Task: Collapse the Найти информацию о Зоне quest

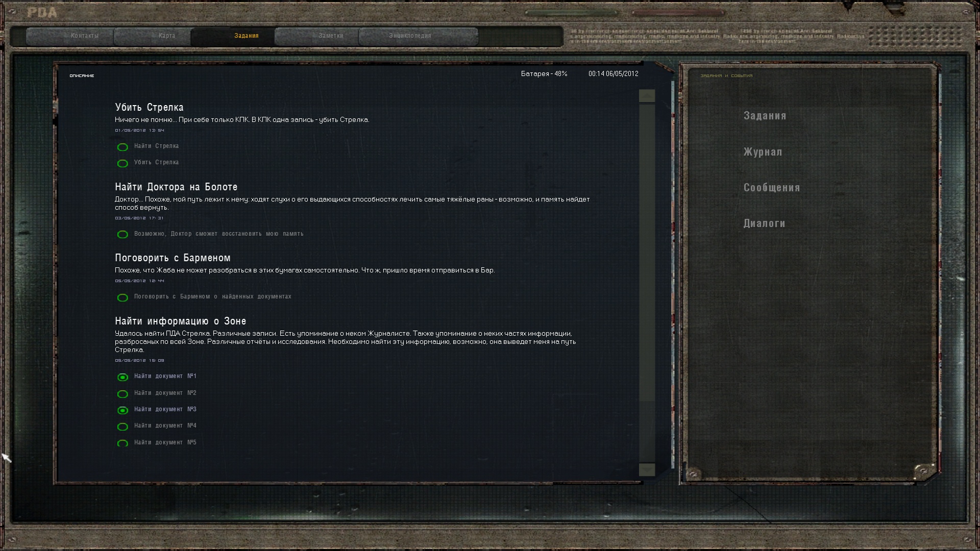Action: [x=180, y=321]
